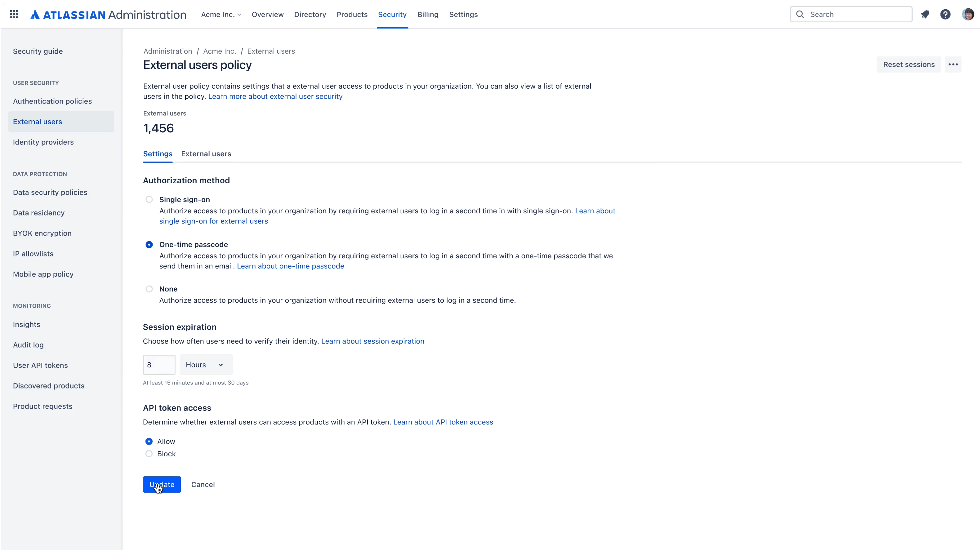Open the Hours unit dropdown

click(206, 365)
